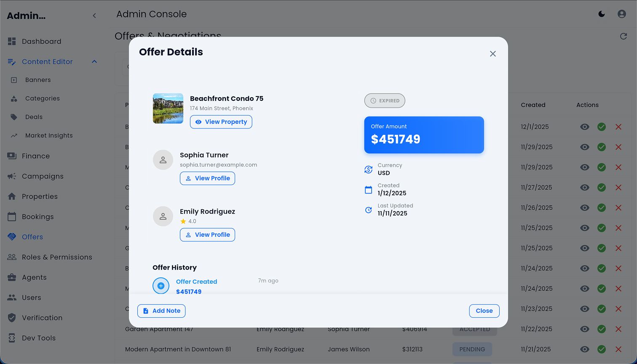The image size is (637, 364).
Task: Click the Users group icon
Action: point(12,297)
